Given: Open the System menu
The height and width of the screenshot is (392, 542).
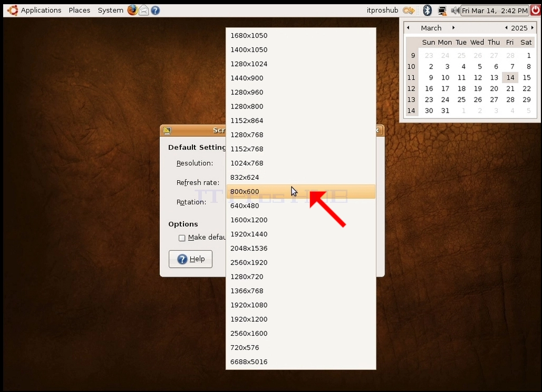Looking at the screenshot, I should click(110, 11).
